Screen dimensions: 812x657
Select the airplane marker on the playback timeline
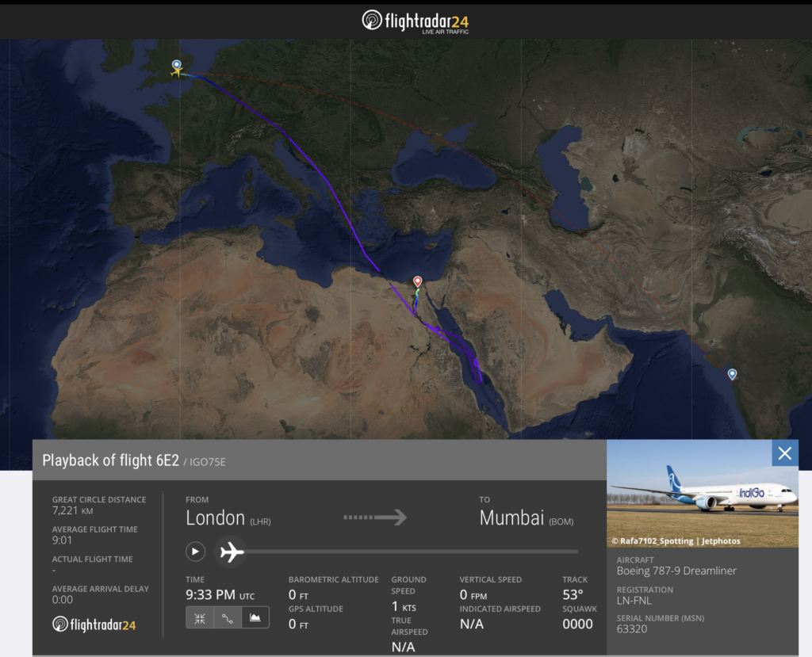pyautogui.click(x=231, y=552)
